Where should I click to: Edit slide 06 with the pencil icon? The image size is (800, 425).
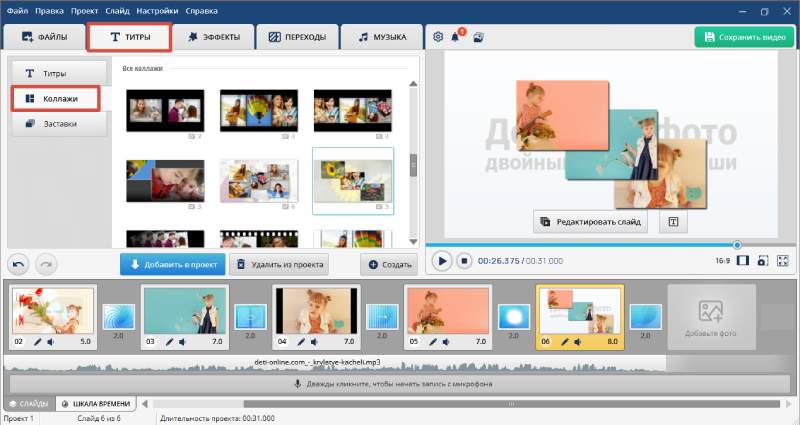[x=564, y=341]
